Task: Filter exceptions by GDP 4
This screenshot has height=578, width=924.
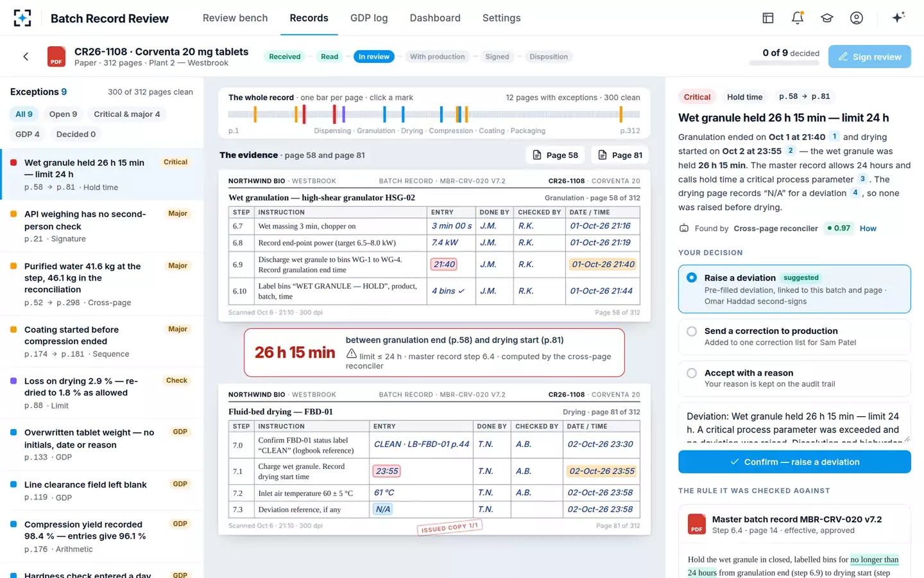Action: [x=28, y=134]
